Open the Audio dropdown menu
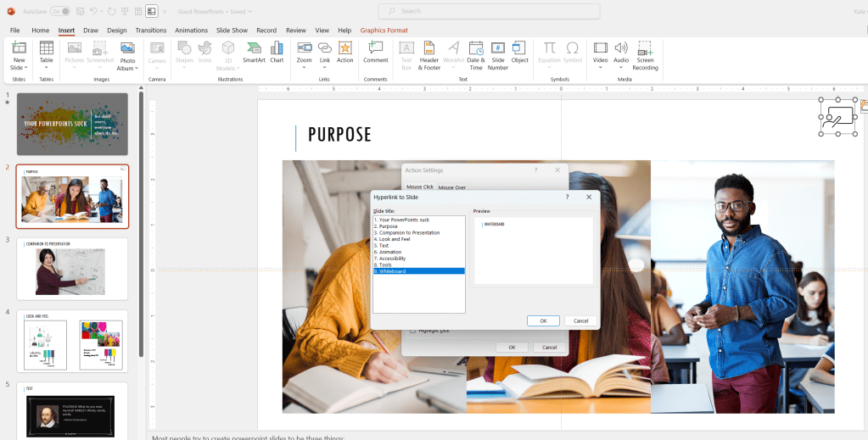Screen dimensions: 868x440 click(621, 68)
